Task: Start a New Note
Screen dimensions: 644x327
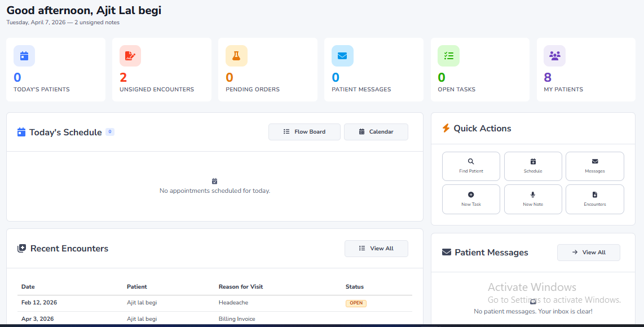Action: point(533,199)
